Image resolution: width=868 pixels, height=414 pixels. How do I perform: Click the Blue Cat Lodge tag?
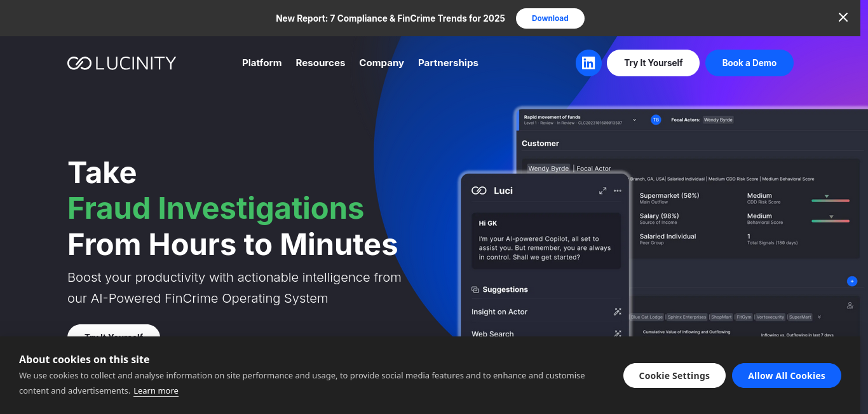click(x=647, y=317)
